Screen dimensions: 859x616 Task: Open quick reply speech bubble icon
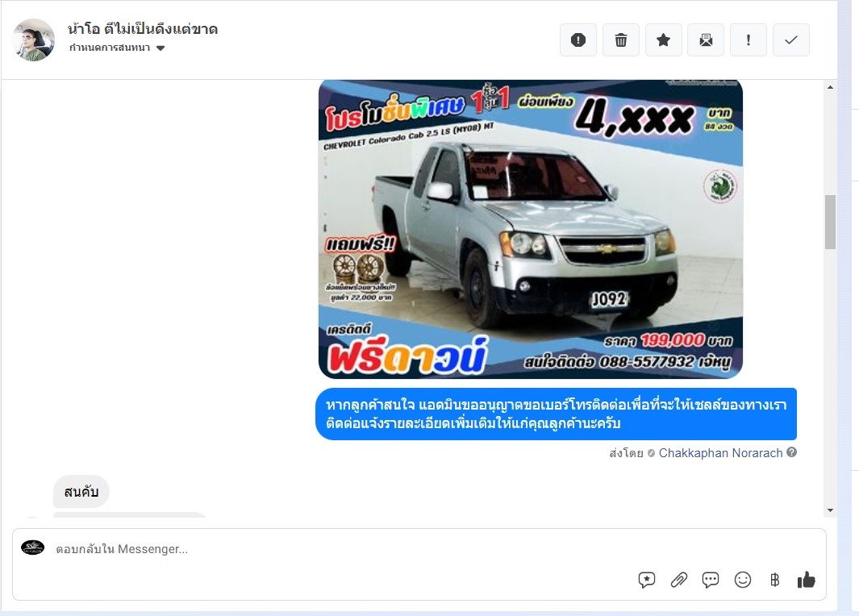point(711,580)
